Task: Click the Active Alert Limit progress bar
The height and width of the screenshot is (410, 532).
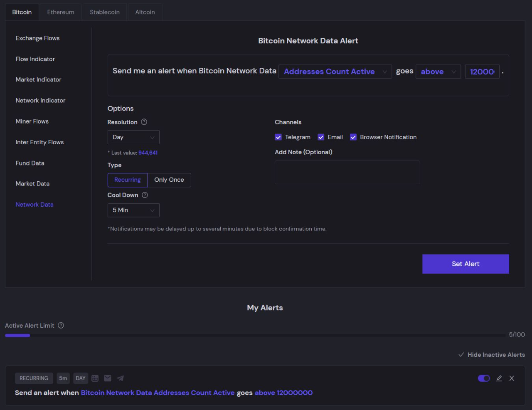Action: 255,335
